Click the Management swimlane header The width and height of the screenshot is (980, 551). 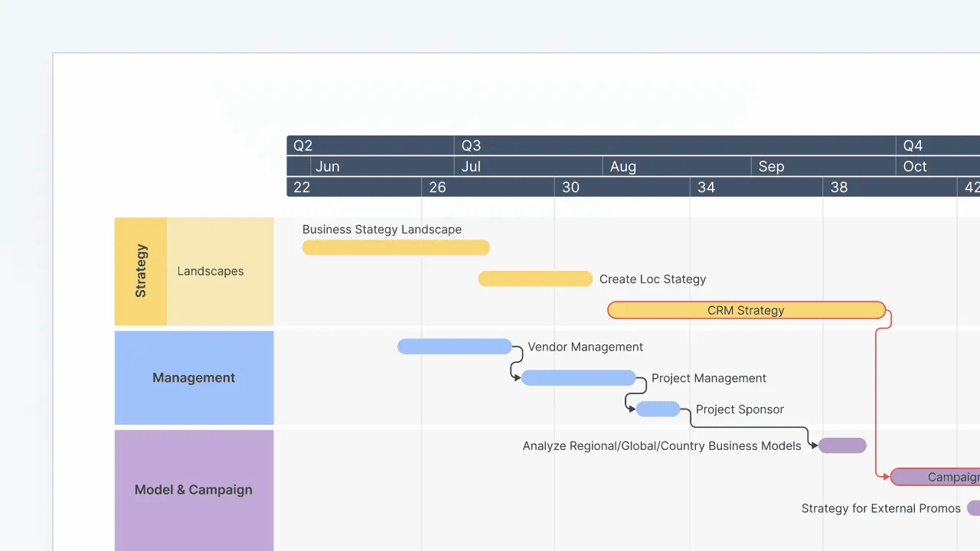coord(193,377)
